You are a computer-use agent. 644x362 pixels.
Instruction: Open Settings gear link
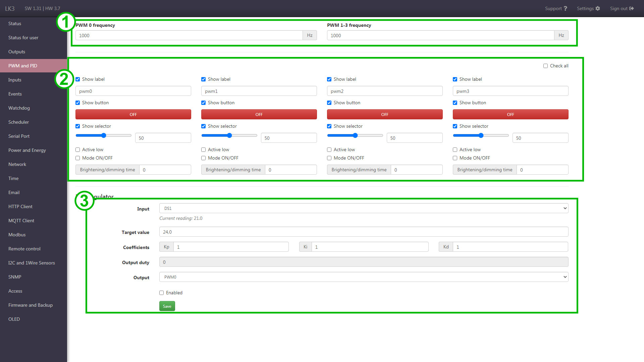[588, 8]
